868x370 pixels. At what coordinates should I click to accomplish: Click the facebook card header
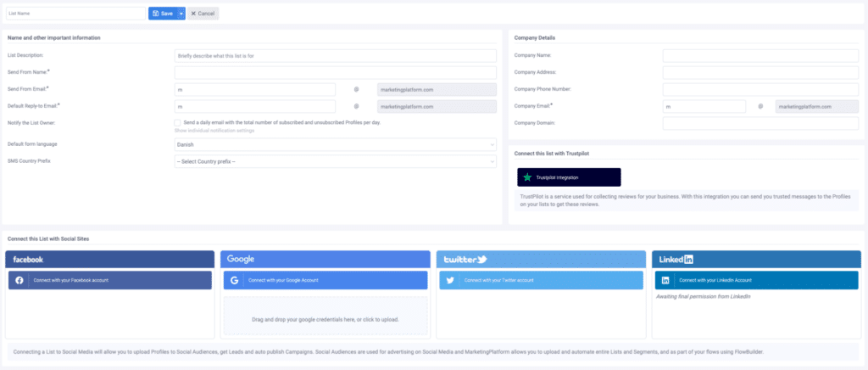click(x=109, y=259)
